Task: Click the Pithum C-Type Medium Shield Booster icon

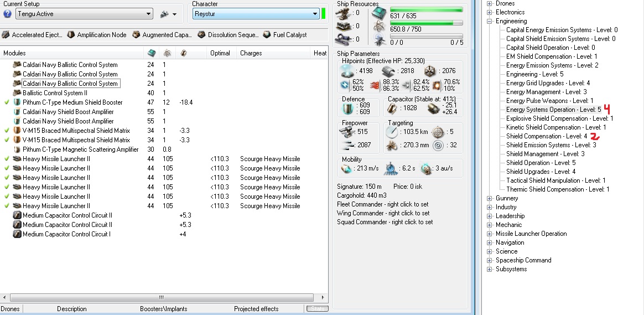Action: point(17,102)
